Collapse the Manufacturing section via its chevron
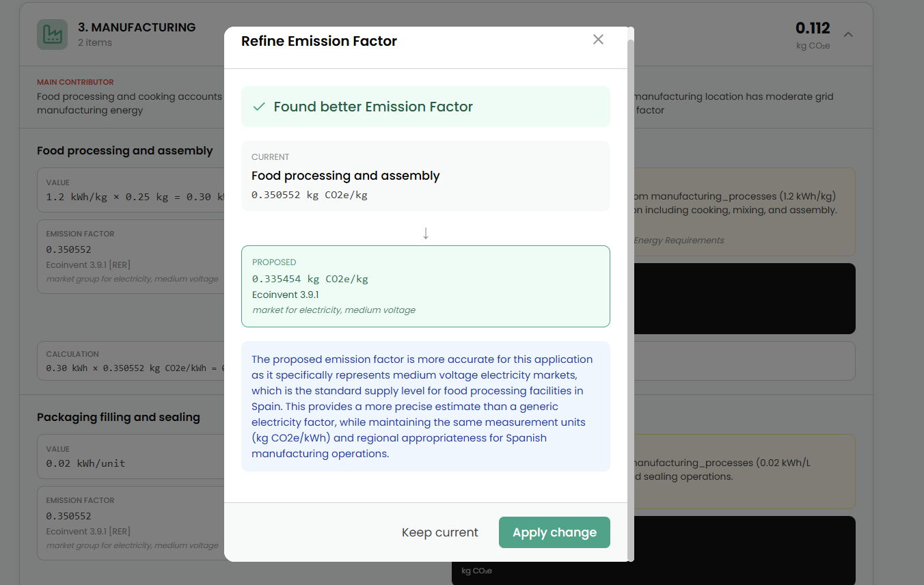Screen dimensions: 924x585 click(848, 33)
